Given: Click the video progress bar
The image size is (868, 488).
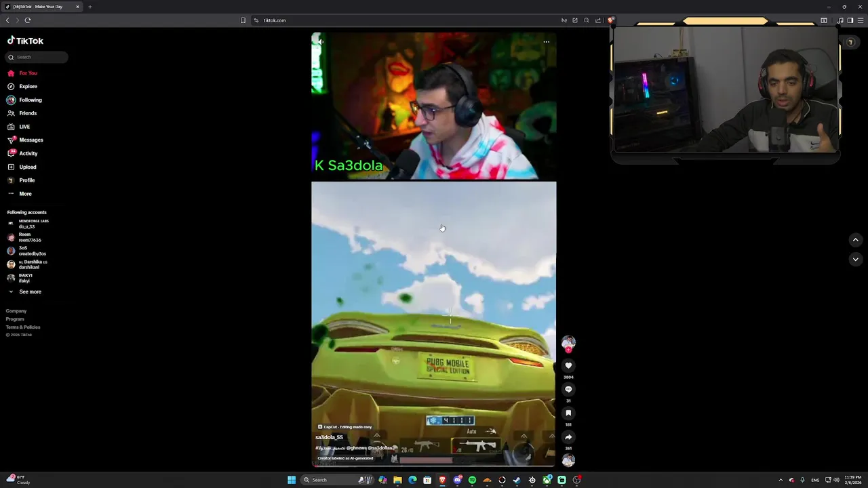Looking at the screenshot, I should coord(433,466).
